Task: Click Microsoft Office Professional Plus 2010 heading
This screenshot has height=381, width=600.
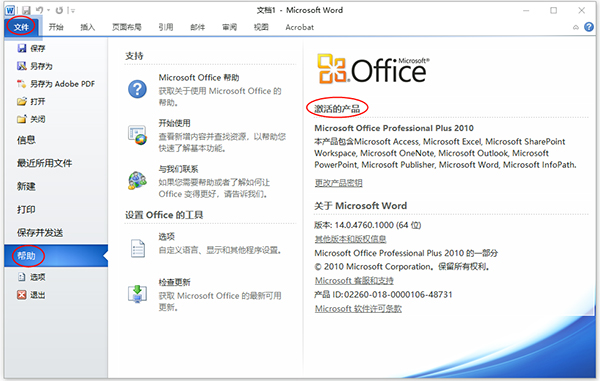Action: coord(394,128)
